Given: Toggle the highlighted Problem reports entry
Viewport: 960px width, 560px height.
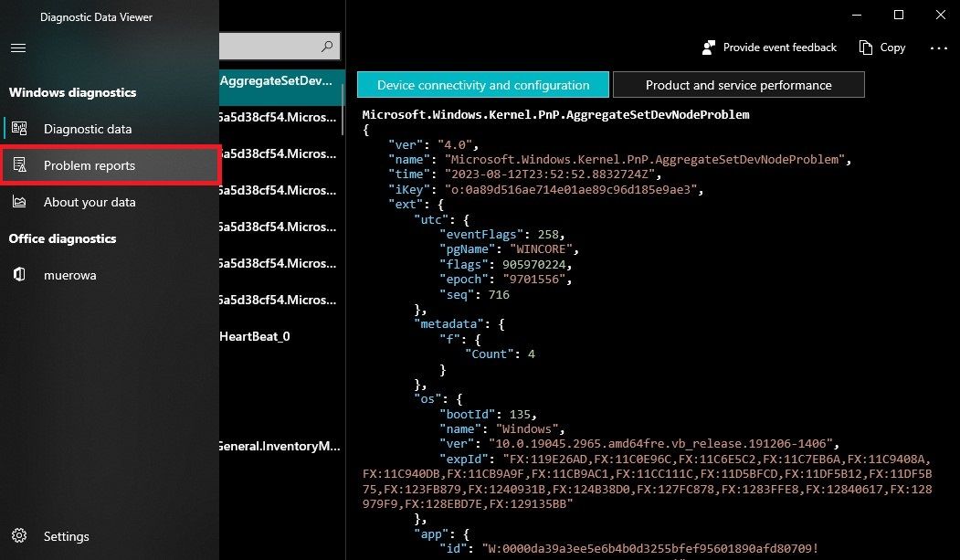Looking at the screenshot, I should [110, 165].
